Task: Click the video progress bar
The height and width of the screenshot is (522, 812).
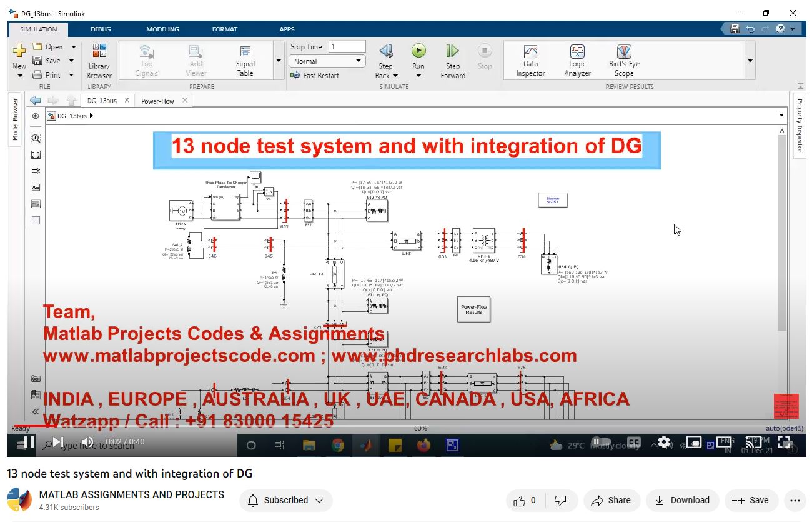Action: tap(406, 428)
